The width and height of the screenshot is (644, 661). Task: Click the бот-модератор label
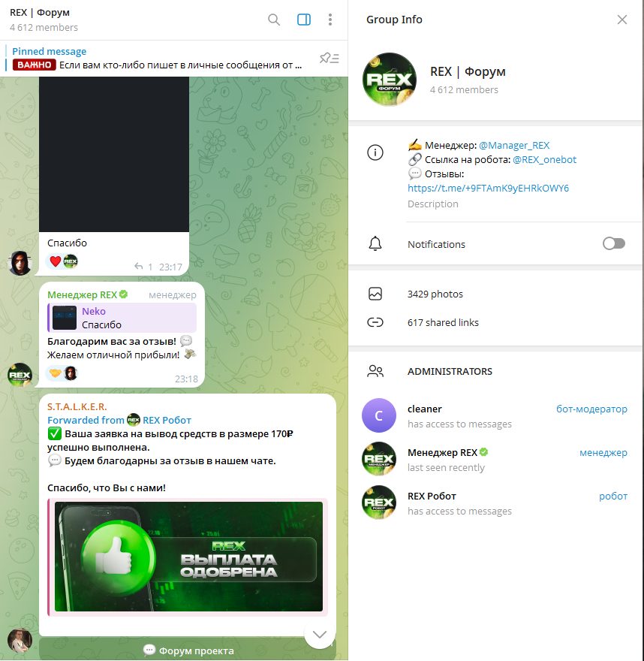pyautogui.click(x=591, y=409)
